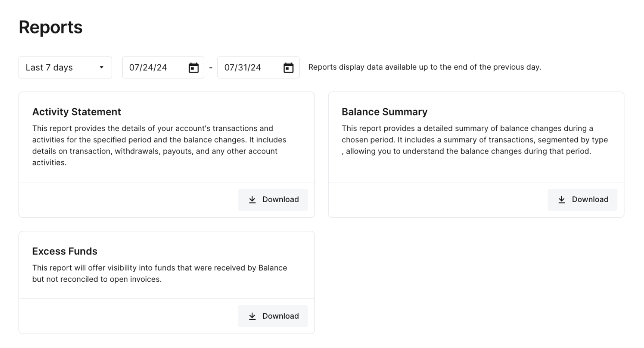This screenshot has height=348, width=644.
Task: Click the Excess Funds description text
Action: coord(160,273)
